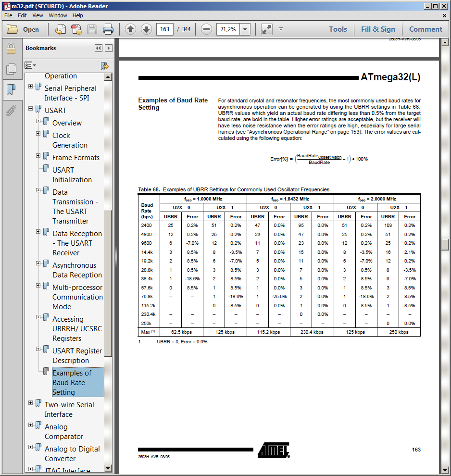451x476 pixels.
Task: Open the Tools pane
Action: coord(338,29)
